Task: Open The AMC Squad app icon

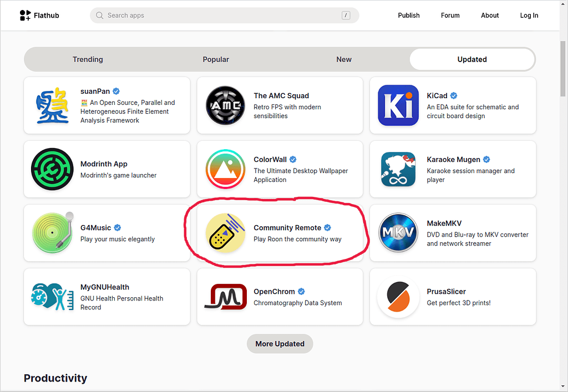Action: tap(225, 105)
